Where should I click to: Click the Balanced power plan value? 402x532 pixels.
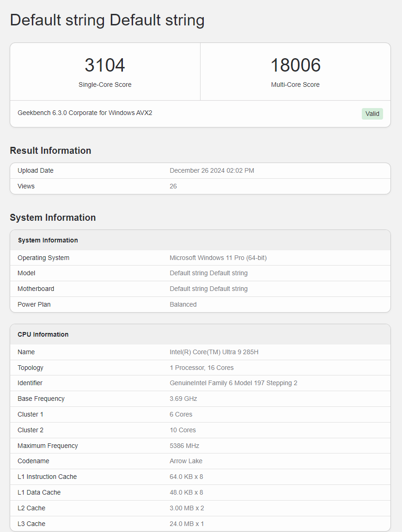click(183, 304)
